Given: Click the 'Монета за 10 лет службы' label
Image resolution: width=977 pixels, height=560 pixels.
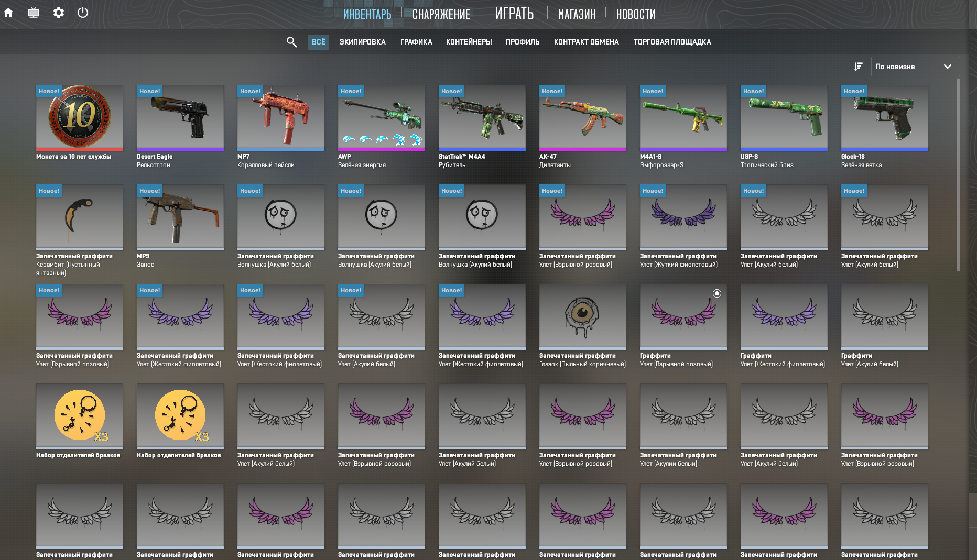Looking at the screenshot, I should [73, 157].
